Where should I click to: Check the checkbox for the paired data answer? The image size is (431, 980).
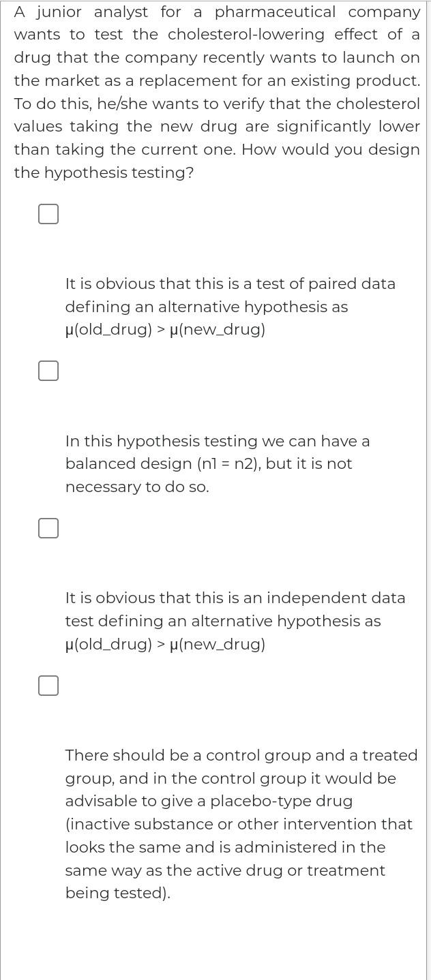point(48,213)
